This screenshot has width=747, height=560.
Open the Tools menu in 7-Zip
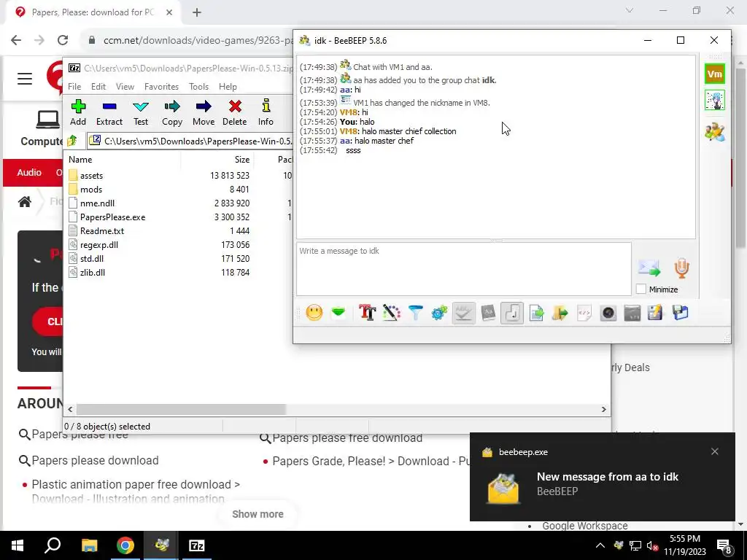coord(198,87)
